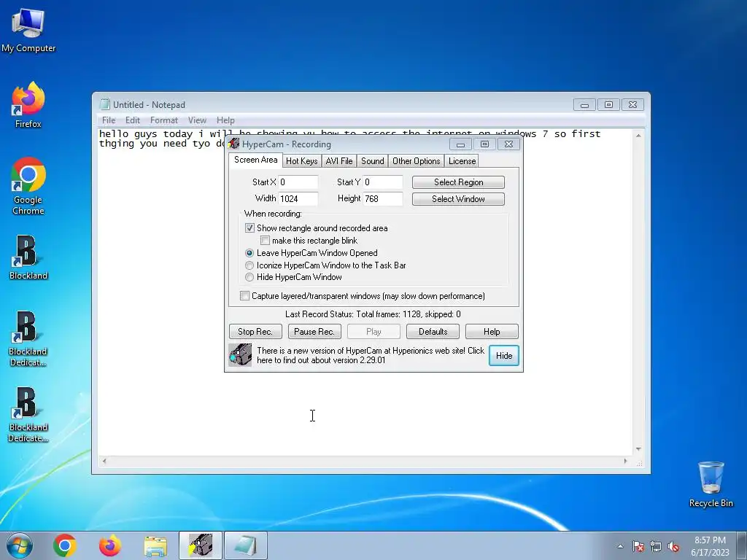Viewport: 747px width, 560px height.
Task: Select the Firefox desktop shortcut
Action: pyautogui.click(x=28, y=105)
